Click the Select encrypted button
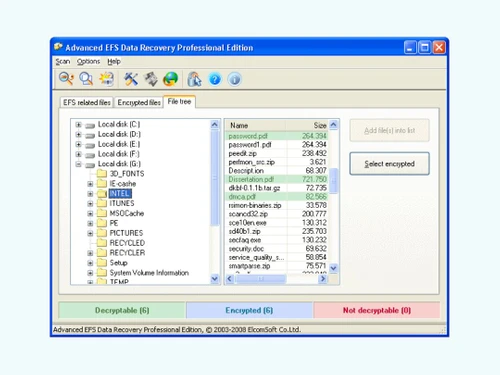The image size is (500, 375). [389, 164]
